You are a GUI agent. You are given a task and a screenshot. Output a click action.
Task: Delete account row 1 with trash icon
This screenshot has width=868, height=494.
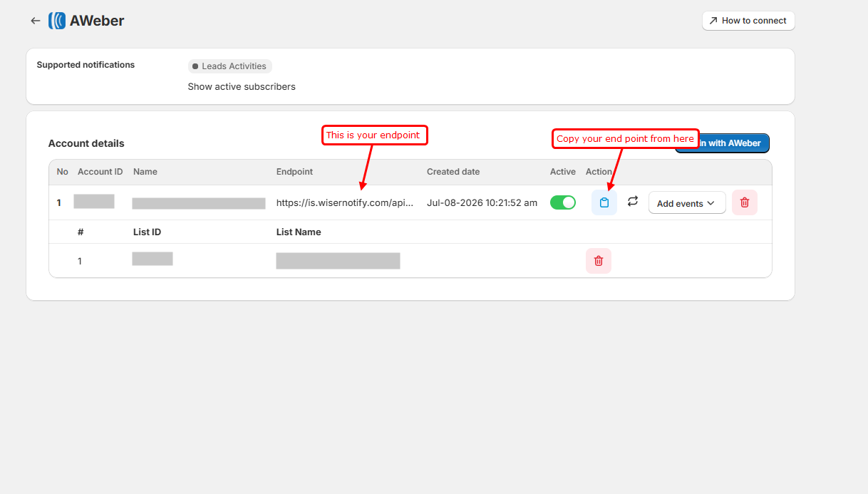click(x=745, y=202)
